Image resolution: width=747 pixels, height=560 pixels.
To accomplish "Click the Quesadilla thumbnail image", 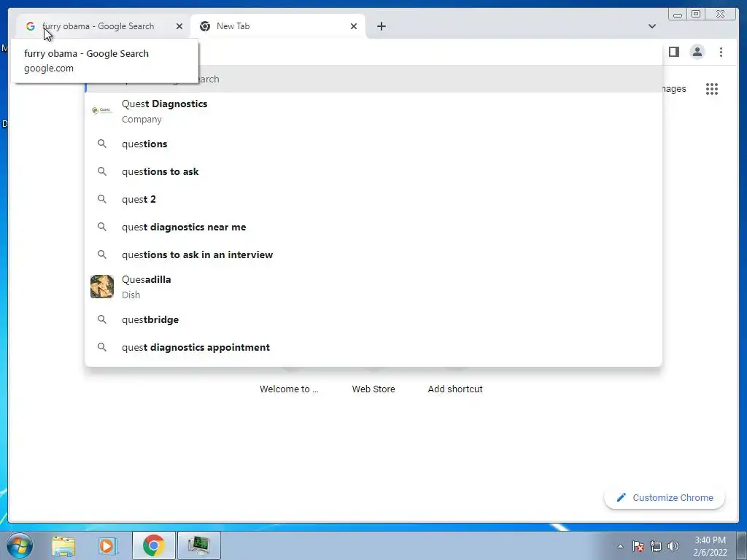I will click(102, 287).
